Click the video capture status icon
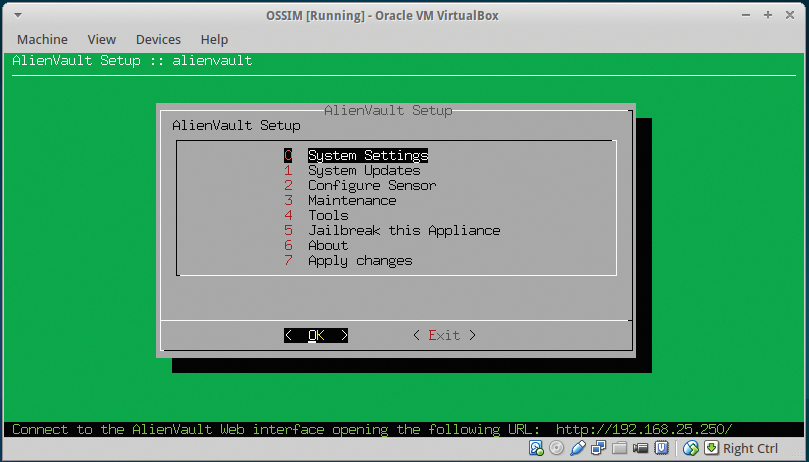Image resolution: width=809 pixels, height=462 pixels. click(x=640, y=448)
